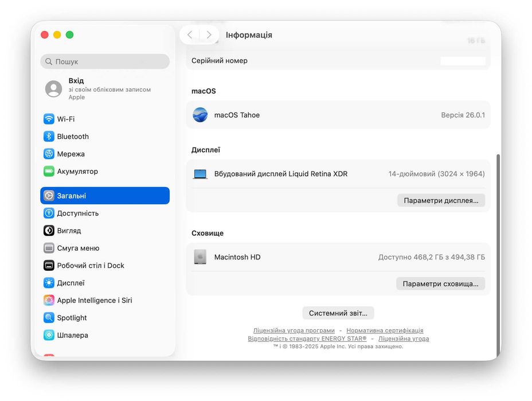Click the Загальні gear icon
The width and height of the screenshot is (532, 401).
[49, 196]
